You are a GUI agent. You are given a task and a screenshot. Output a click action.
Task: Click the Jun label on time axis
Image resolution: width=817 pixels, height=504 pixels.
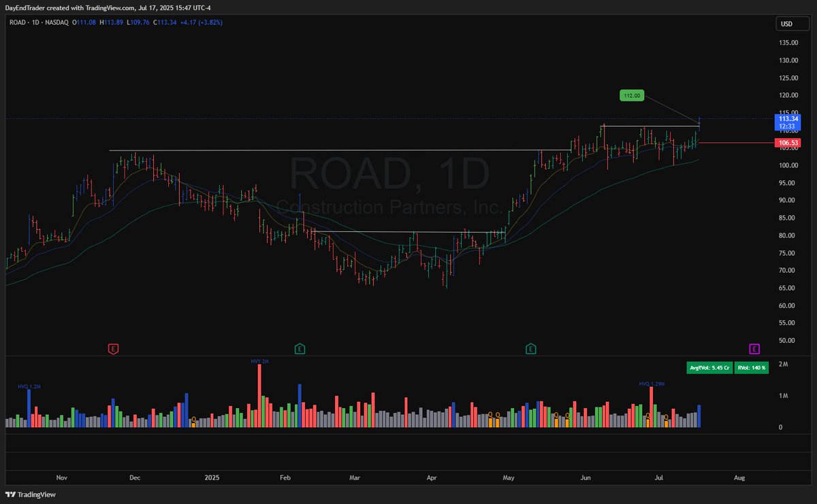tap(586, 478)
